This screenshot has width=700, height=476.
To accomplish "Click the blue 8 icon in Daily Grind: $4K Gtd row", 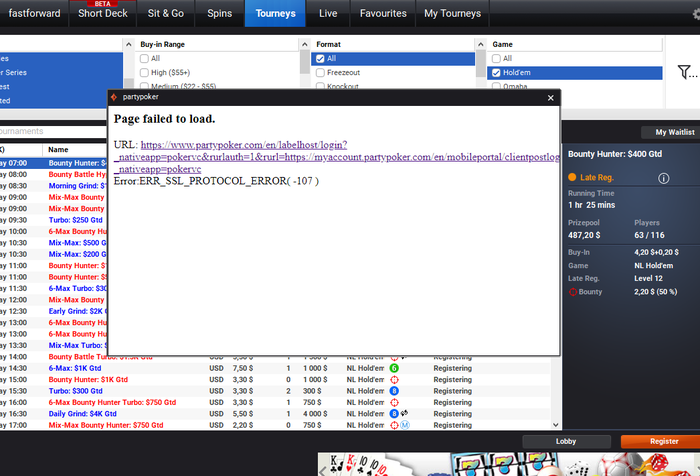I will pos(394,414).
